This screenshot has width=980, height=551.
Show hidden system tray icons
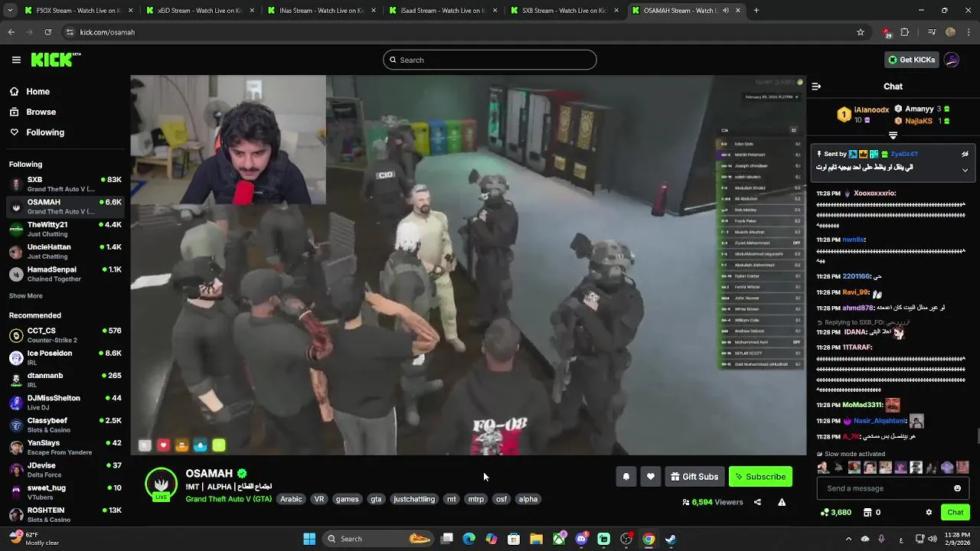[848, 539]
